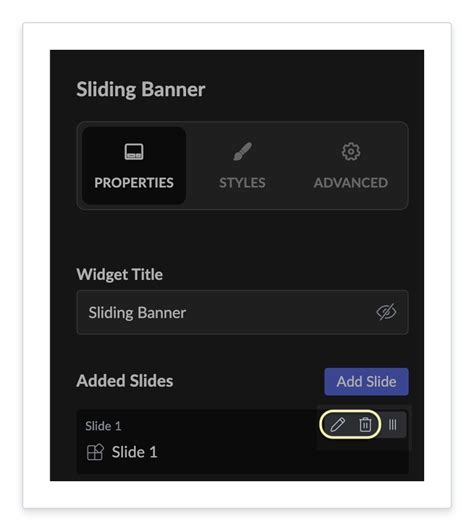
Task: Click the Styles paintbrush icon
Action: (242, 151)
